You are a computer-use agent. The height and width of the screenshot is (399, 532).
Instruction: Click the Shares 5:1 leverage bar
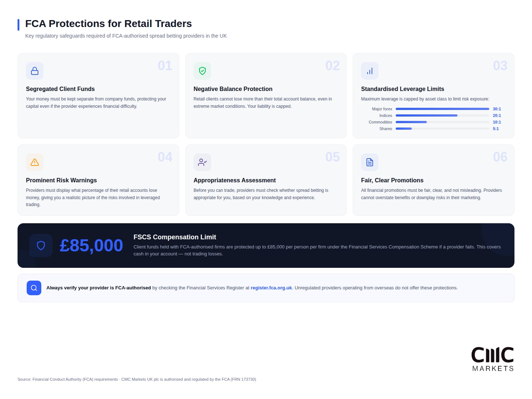(404, 129)
